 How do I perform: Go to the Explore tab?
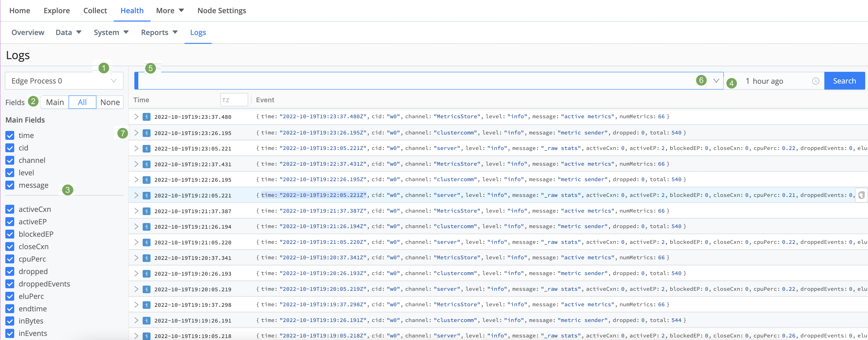pyautogui.click(x=56, y=10)
